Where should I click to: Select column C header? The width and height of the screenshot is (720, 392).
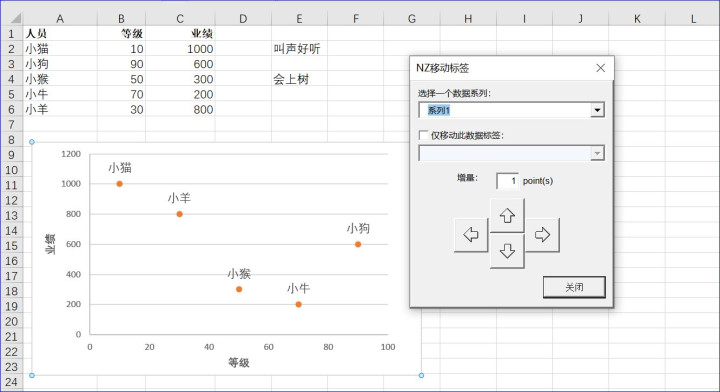[180, 18]
